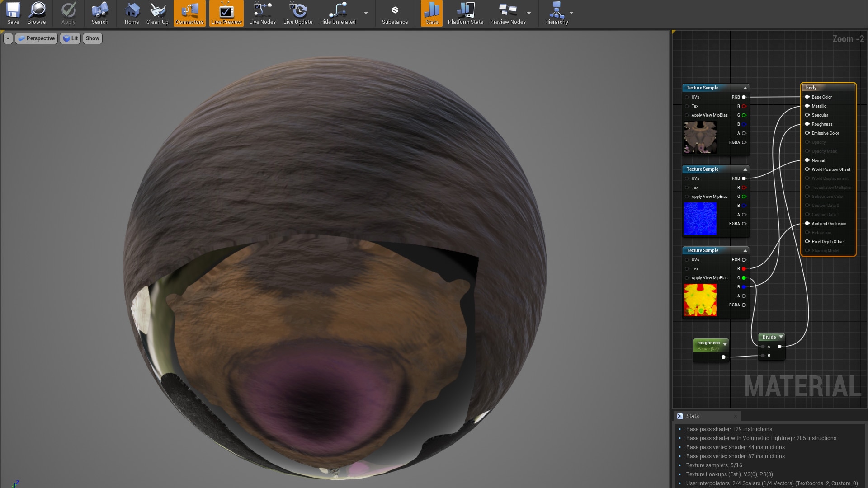The height and width of the screenshot is (488, 868).
Task: Toggle Connectors visibility in toolbar
Action: point(189,13)
